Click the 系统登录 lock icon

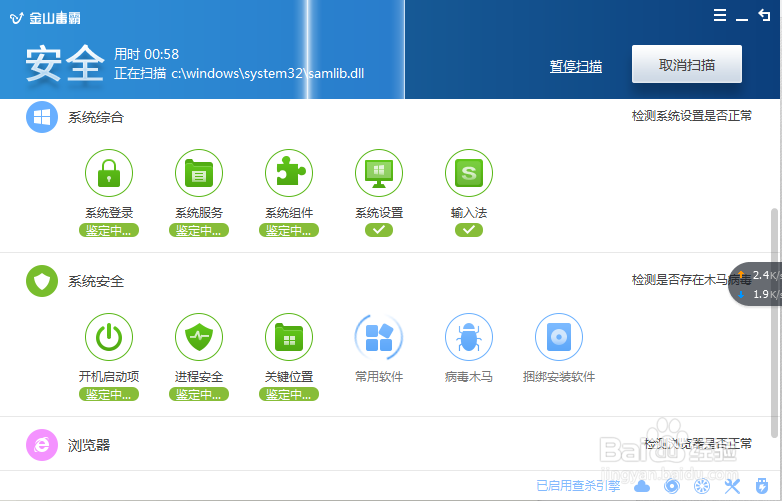point(109,173)
